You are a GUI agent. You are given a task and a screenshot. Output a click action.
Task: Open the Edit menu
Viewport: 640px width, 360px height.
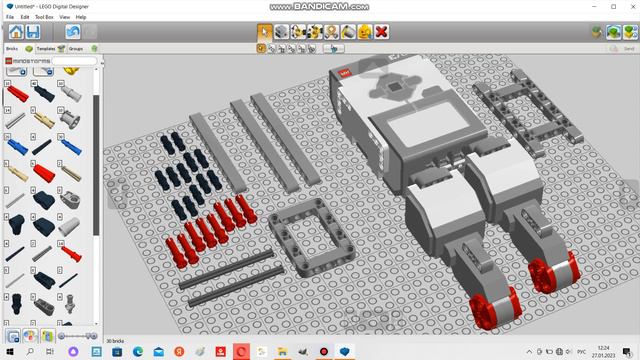click(25, 17)
